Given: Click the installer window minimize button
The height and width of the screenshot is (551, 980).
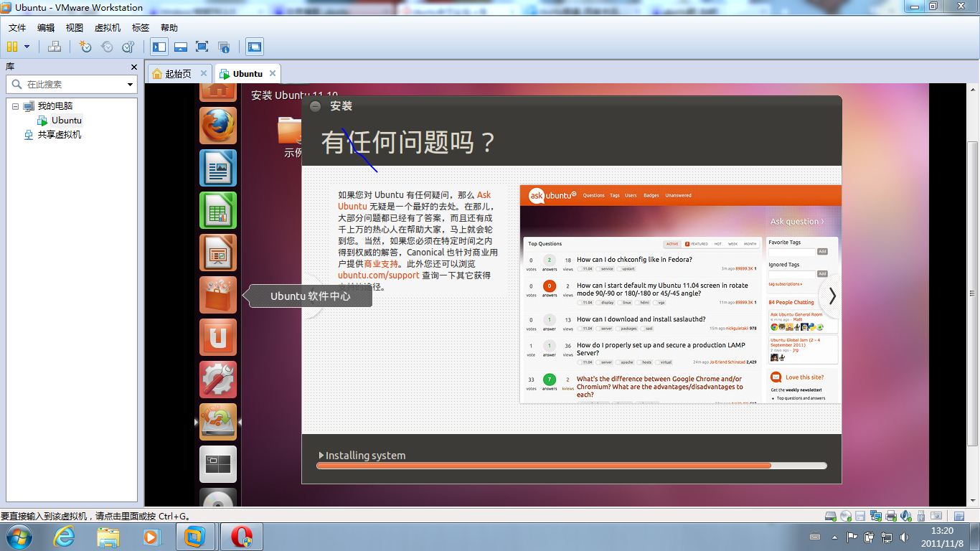Looking at the screenshot, I should 315,106.
